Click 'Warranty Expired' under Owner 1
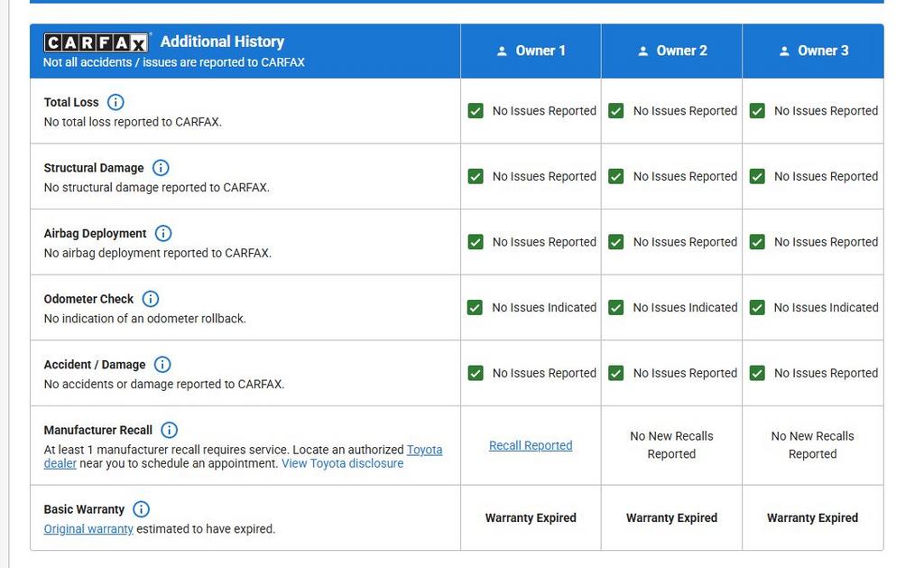924x568 pixels. [531, 517]
